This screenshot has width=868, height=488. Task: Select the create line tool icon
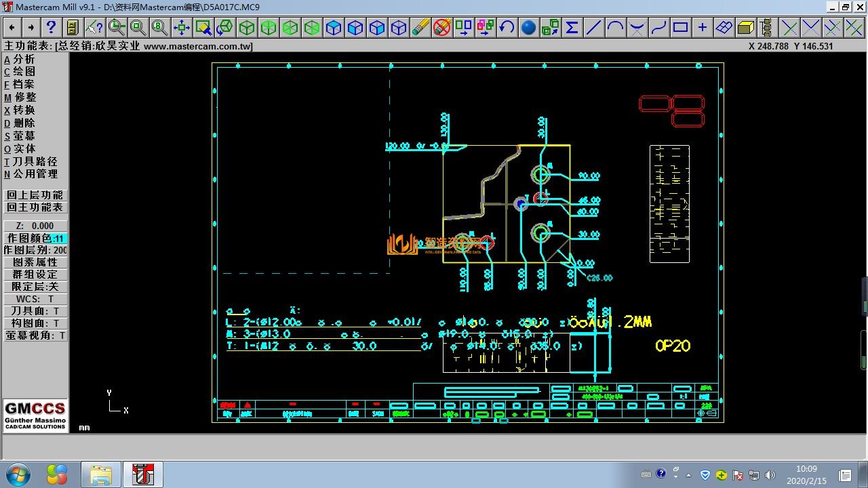[x=593, y=27]
